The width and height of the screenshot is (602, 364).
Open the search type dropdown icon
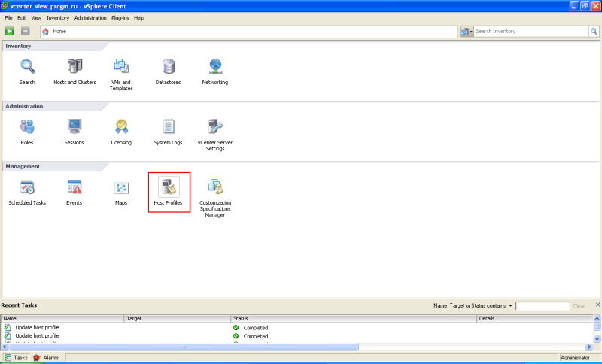point(467,32)
